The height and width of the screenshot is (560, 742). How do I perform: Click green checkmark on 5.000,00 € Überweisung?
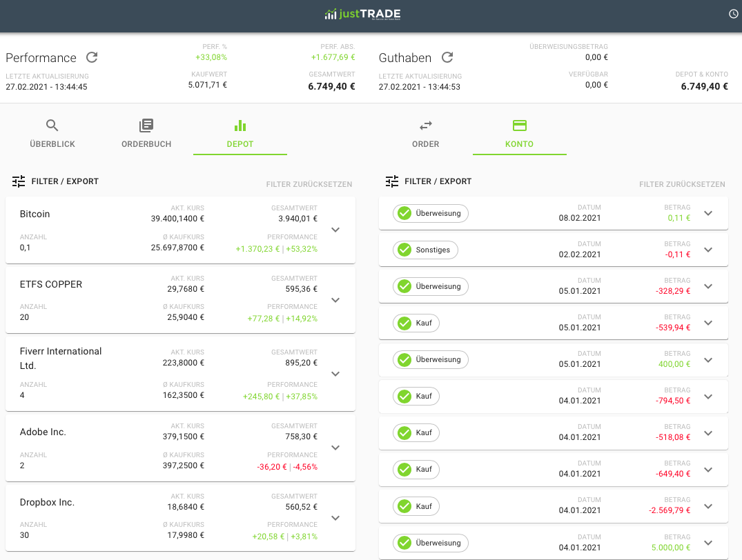pyautogui.click(x=404, y=543)
